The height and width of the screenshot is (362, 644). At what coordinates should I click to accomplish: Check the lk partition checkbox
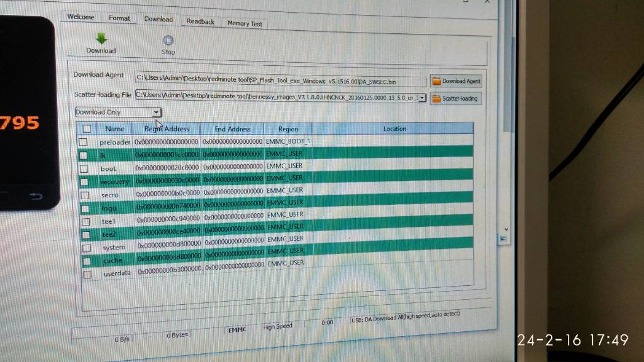pyautogui.click(x=84, y=156)
